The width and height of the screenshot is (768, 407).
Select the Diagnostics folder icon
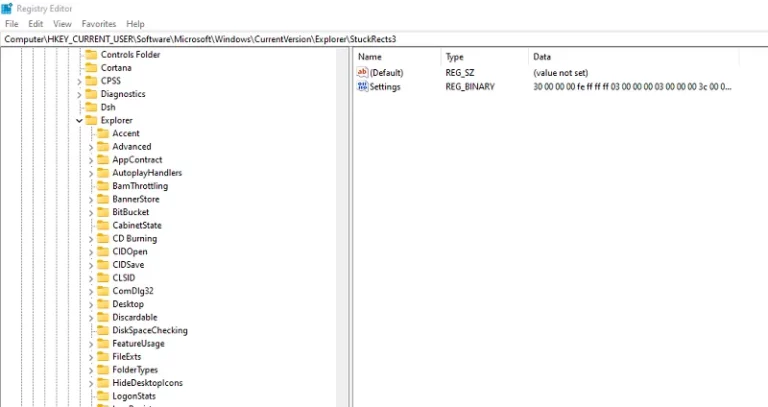91,94
